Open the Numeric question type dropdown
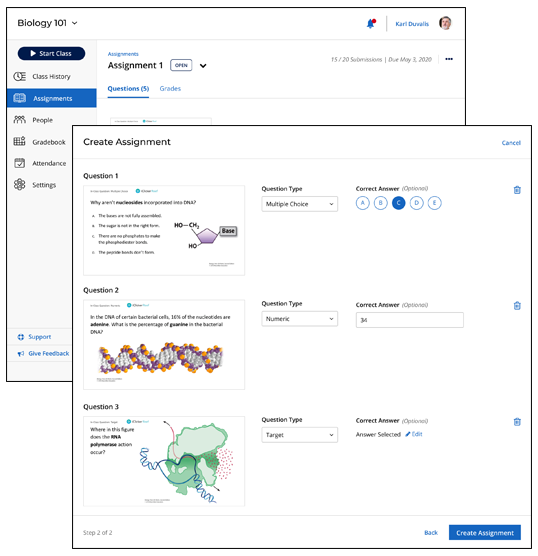538x556 pixels. tap(300, 319)
